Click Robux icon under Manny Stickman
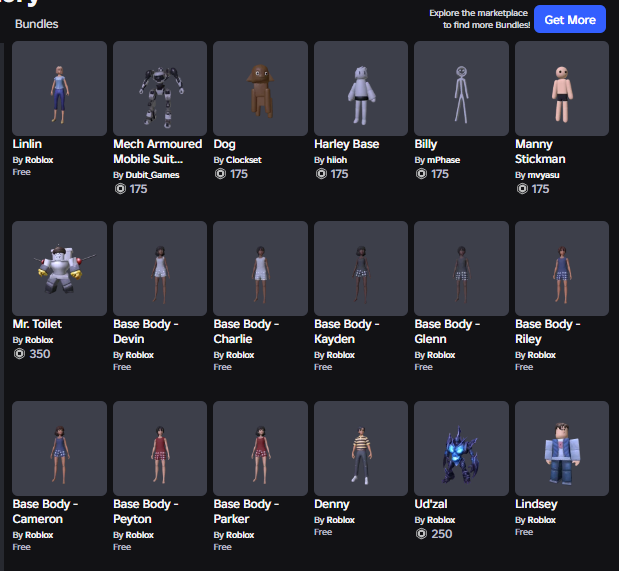619x571 pixels. (522, 189)
